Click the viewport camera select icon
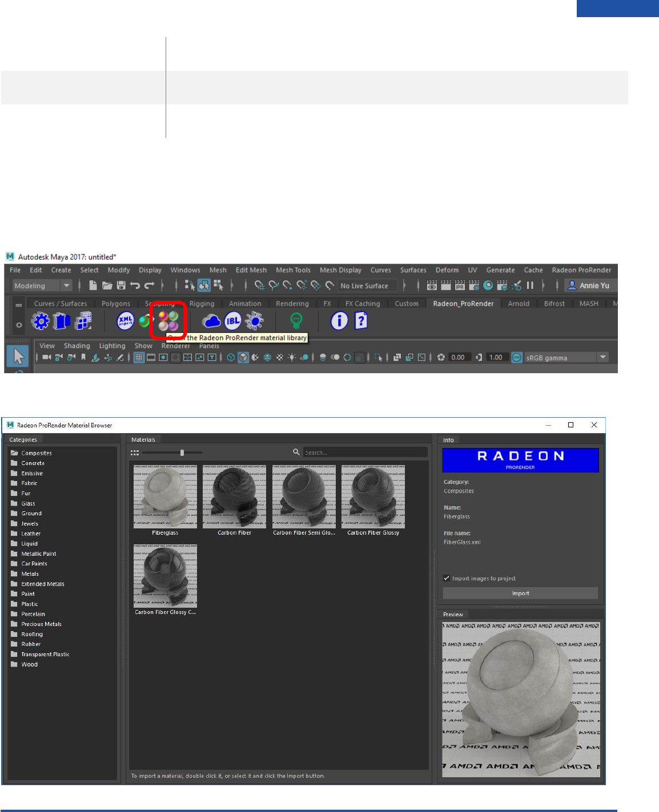 (46, 358)
